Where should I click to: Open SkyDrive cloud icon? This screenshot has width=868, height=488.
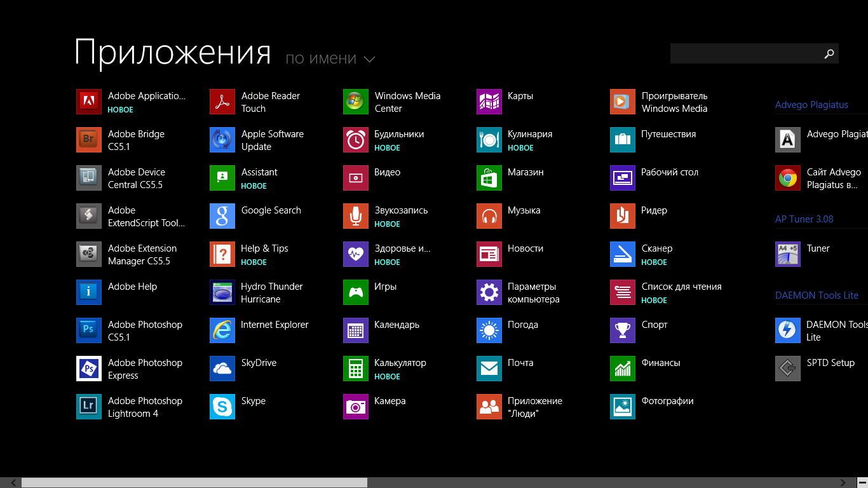(222, 369)
